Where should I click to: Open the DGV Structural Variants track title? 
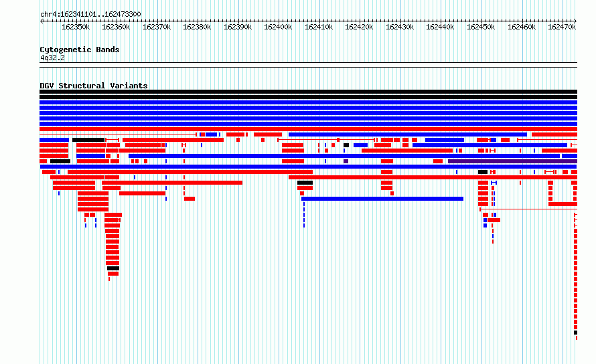[x=94, y=86]
